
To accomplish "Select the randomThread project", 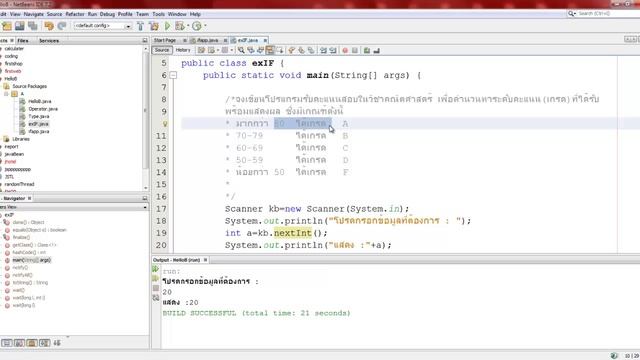I will point(19,184).
